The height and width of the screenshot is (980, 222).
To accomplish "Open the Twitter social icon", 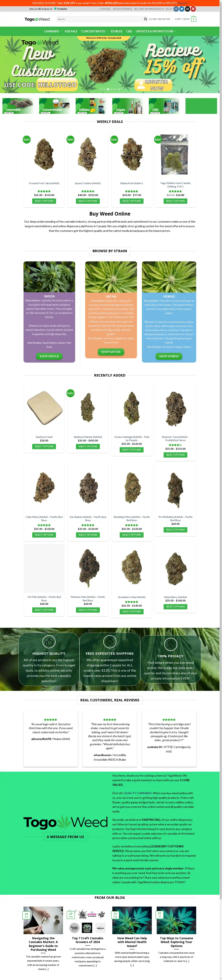I will tap(182, 9).
